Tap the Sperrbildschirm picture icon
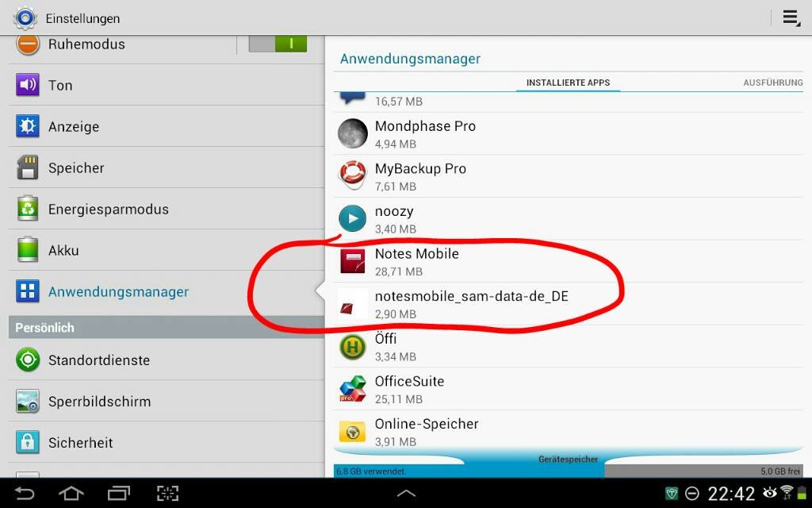The image size is (812, 508). pyautogui.click(x=28, y=401)
